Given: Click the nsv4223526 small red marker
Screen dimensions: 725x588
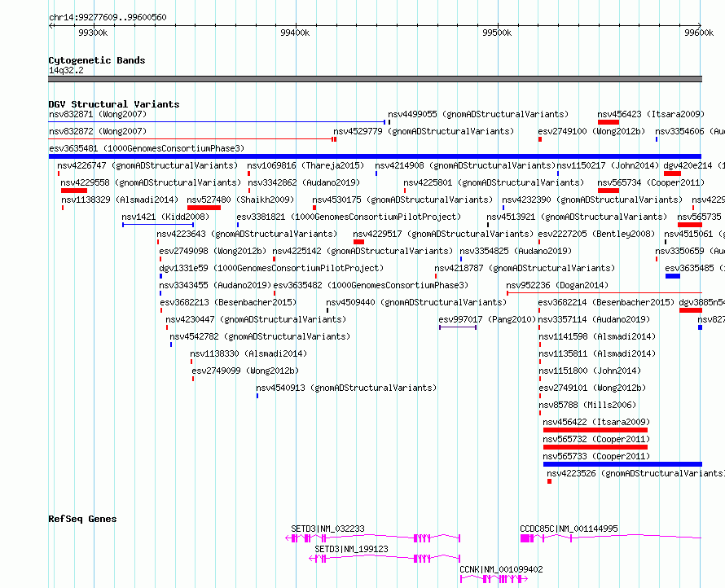Looking at the screenshot, I should coord(549,481).
